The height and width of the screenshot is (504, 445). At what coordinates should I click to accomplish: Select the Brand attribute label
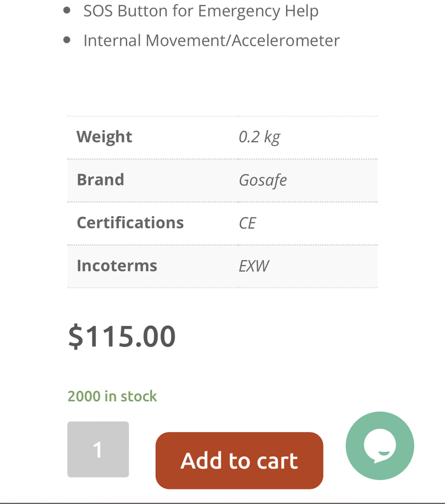[x=100, y=180]
